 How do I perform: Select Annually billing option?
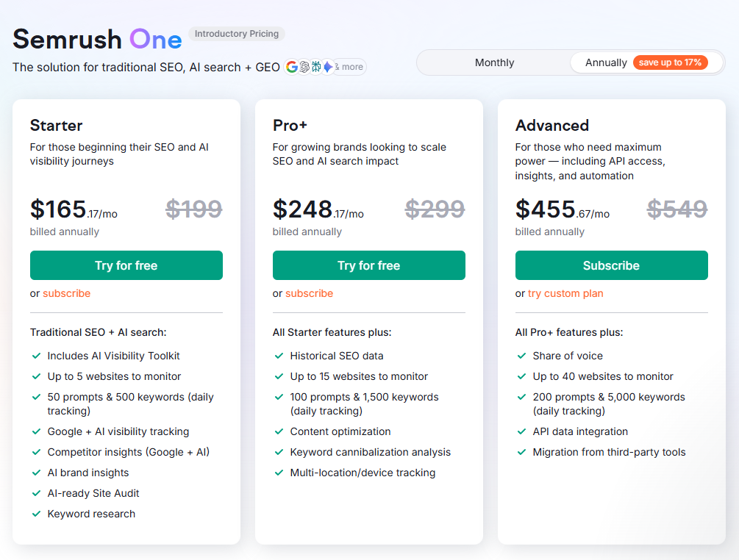coord(605,62)
